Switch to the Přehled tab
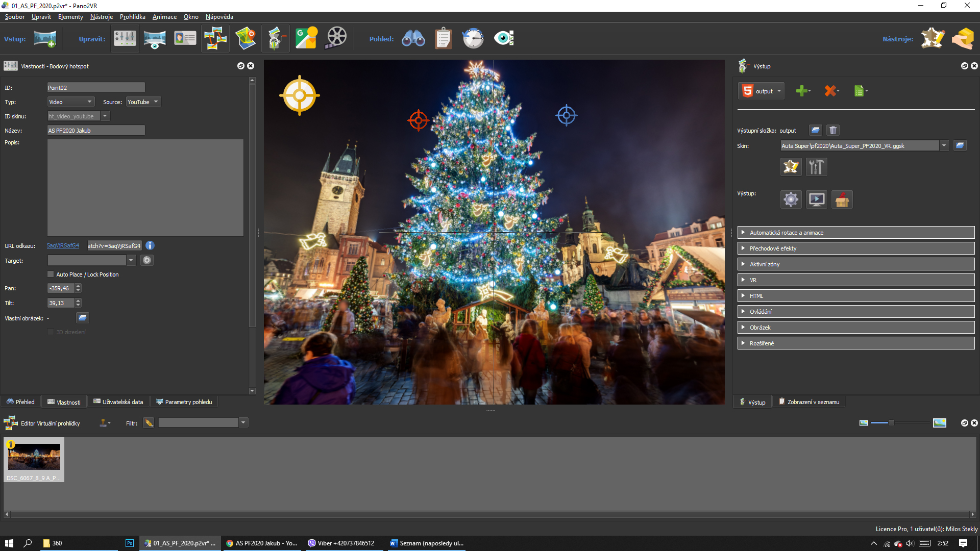Image resolution: width=980 pixels, height=551 pixels. (20, 402)
